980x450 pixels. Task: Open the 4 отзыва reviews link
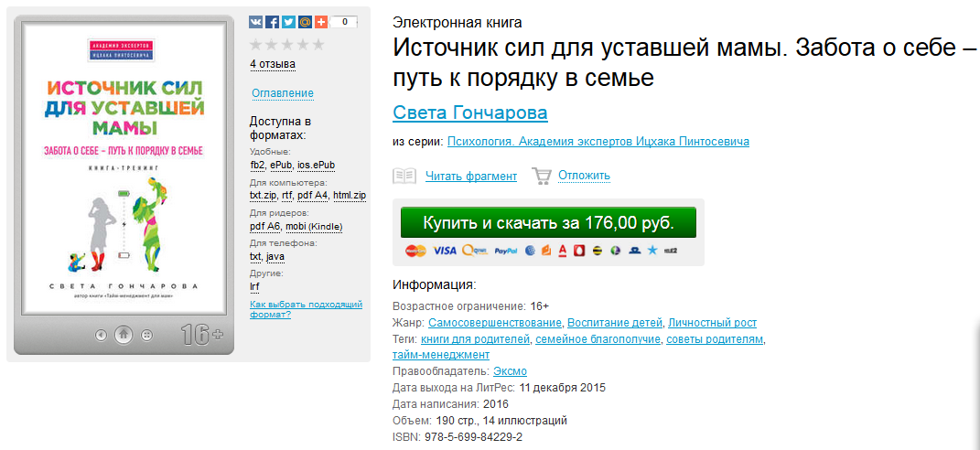click(x=273, y=64)
